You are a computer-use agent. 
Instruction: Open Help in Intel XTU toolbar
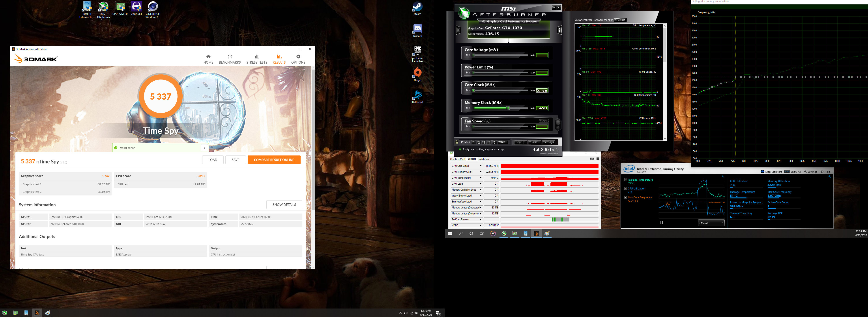(825, 172)
